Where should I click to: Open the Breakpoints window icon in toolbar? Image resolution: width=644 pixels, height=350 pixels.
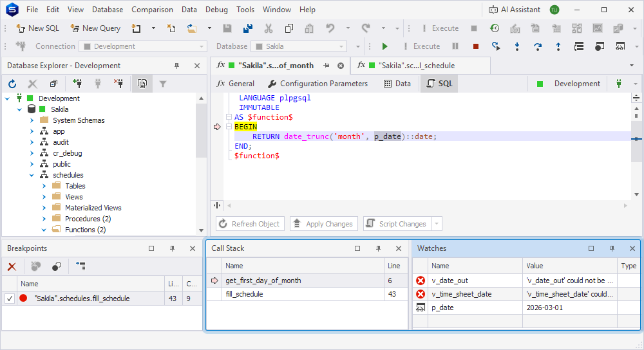[599, 46]
